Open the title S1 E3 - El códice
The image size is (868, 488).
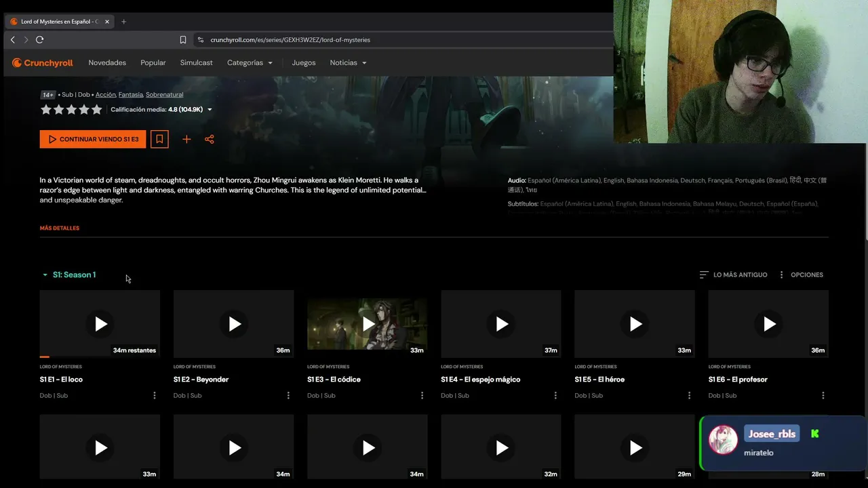[334, 380]
